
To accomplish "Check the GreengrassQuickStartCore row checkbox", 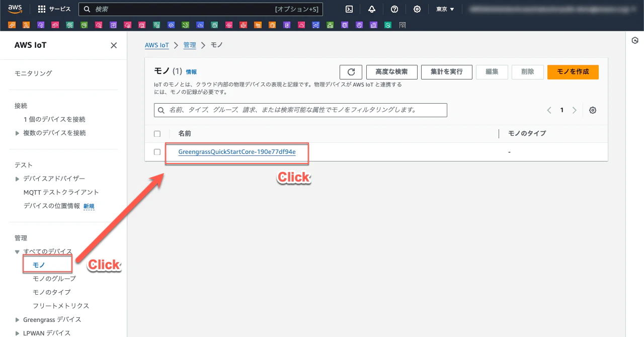I will 157,152.
